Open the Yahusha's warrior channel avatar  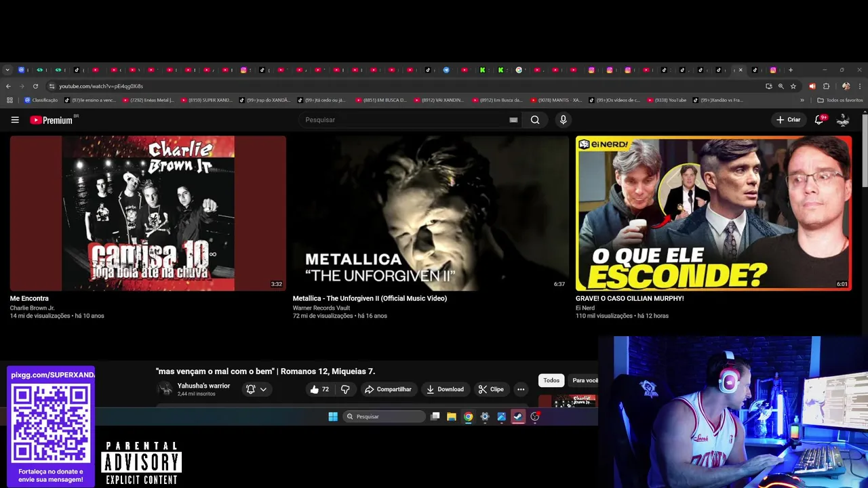click(x=165, y=389)
